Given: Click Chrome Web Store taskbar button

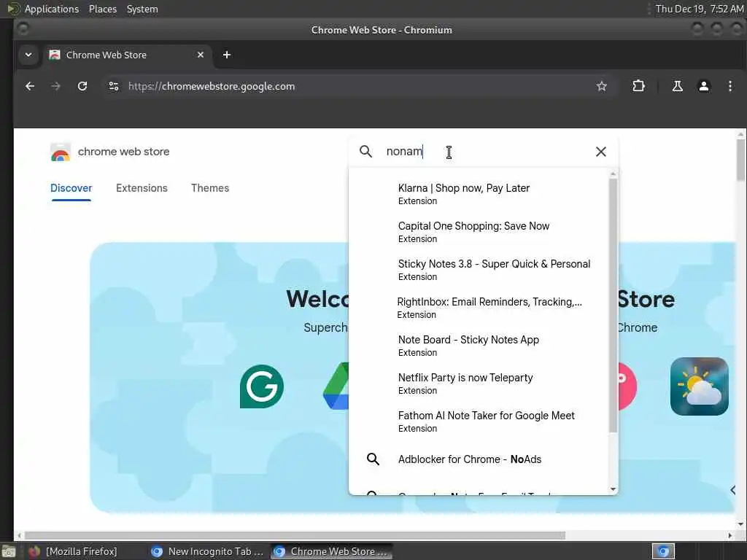Looking at the screenshot, I should 332,551.
